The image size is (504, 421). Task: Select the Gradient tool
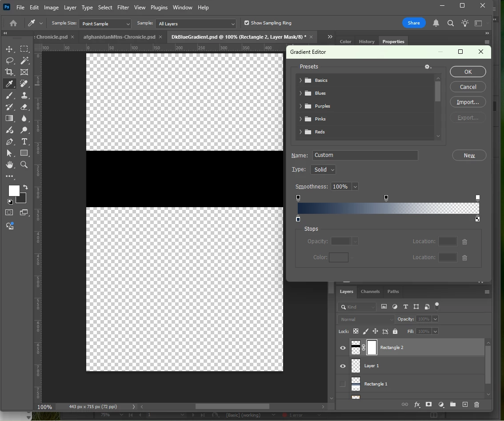(x=9, y=118)
